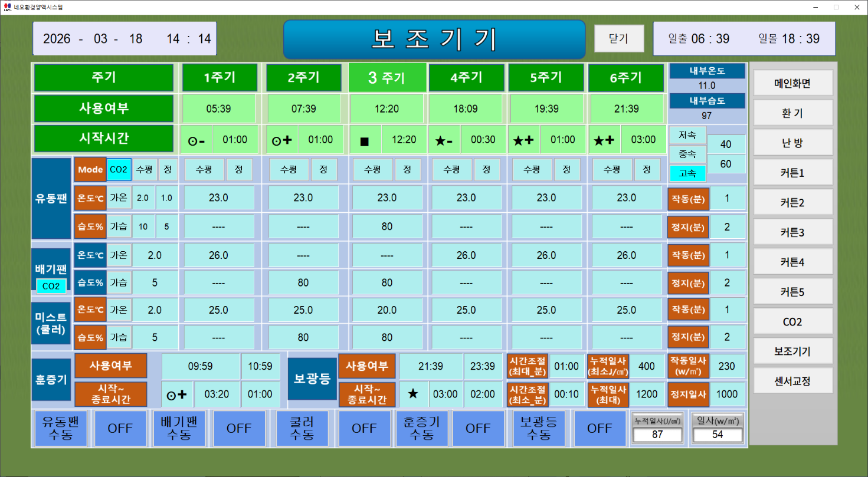Toggle 가습 in the 배기팬 습도 row
Viewport: 868px width, 477px height.
(x=119, y=283)
